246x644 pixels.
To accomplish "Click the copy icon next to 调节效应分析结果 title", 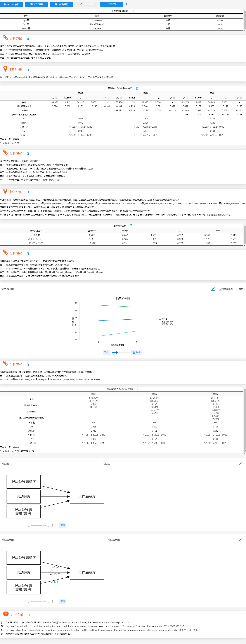I will tap(137, 88).
